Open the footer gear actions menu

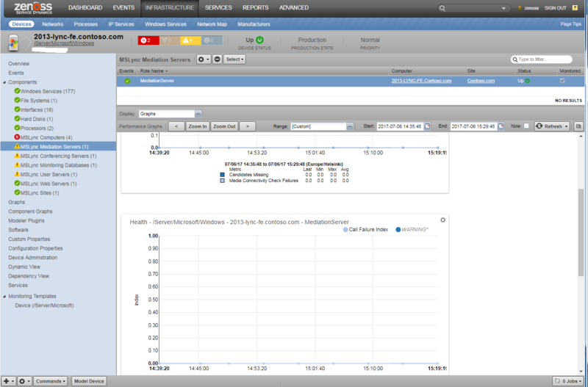pos(24,381)
